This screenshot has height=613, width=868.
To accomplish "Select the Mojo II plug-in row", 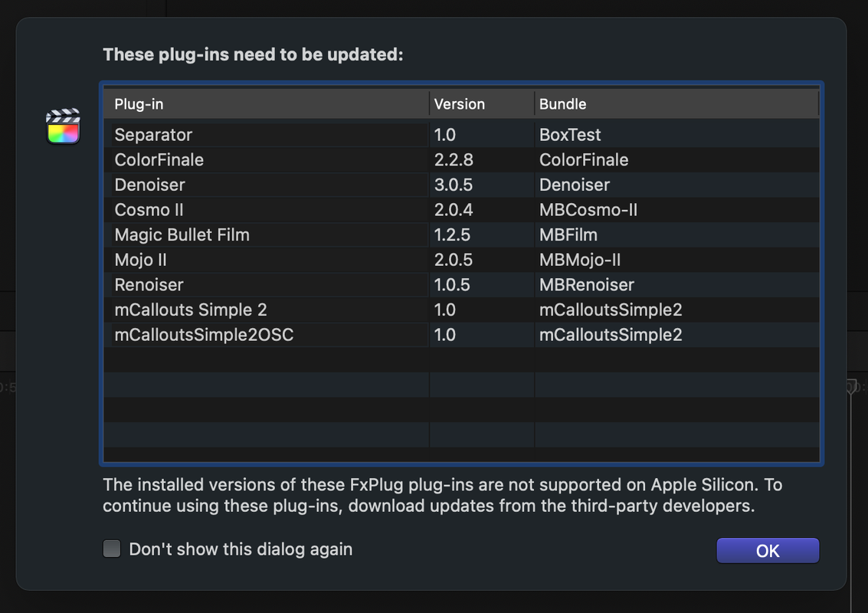I will 461,260.
